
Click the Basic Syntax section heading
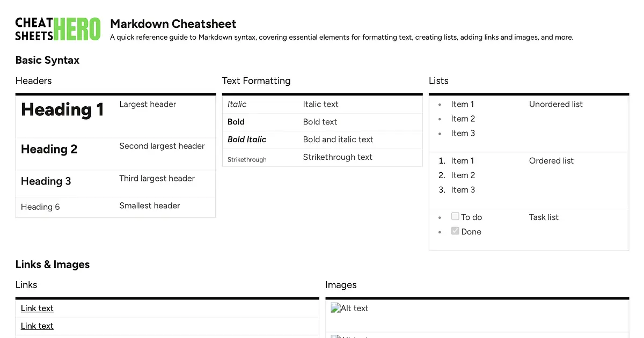click(x=47, y=60)
